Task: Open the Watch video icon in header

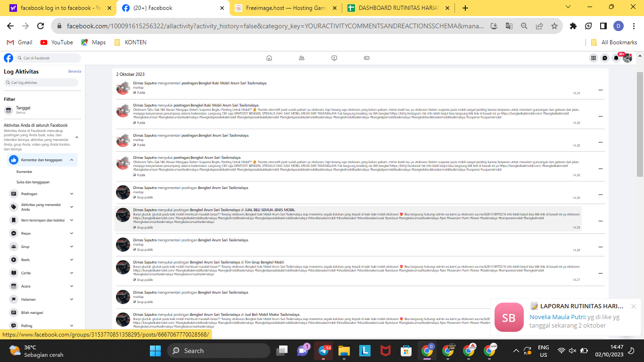Action: tap(334, 58)
